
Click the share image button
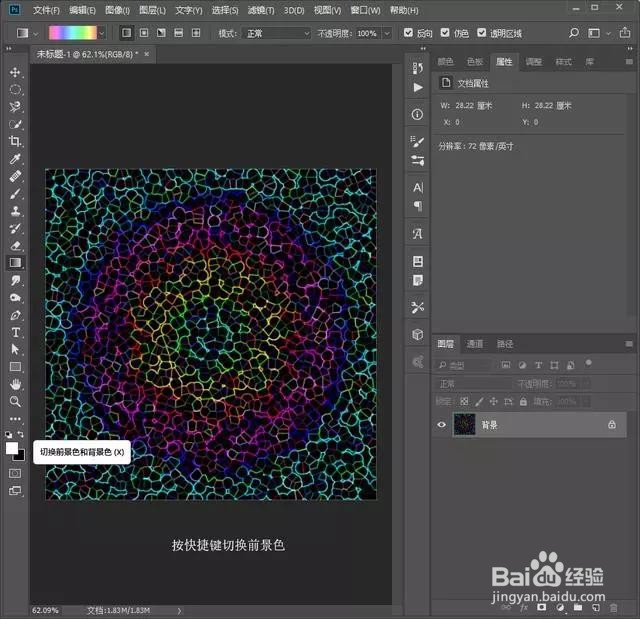625,32
